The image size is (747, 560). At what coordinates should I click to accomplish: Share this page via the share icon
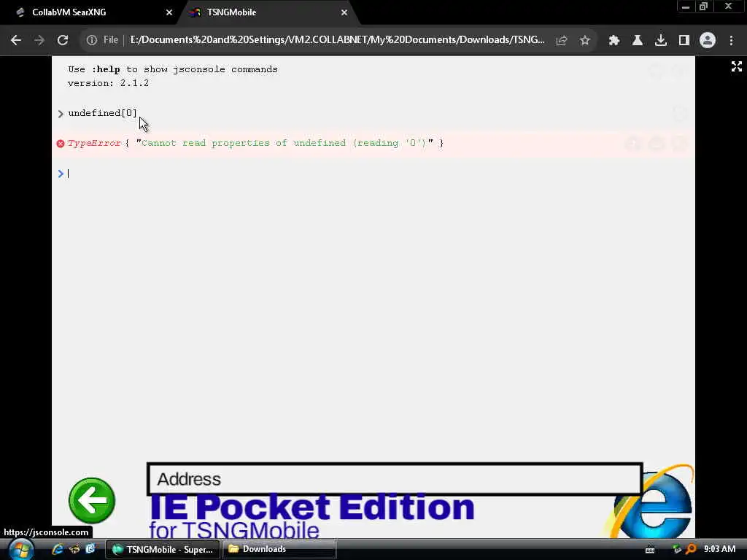click(x=562, y=41)
